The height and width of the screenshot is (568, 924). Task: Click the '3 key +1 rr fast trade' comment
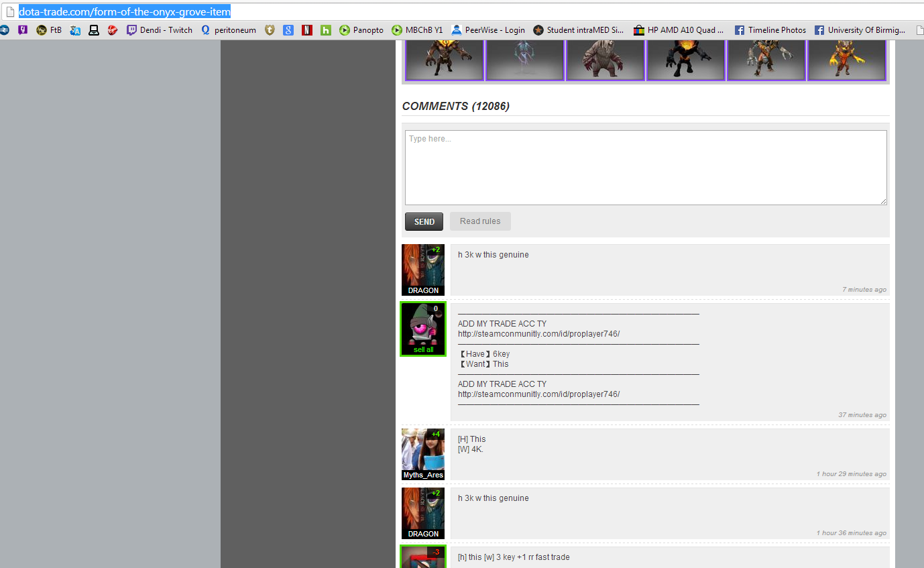tap(514, 557)
